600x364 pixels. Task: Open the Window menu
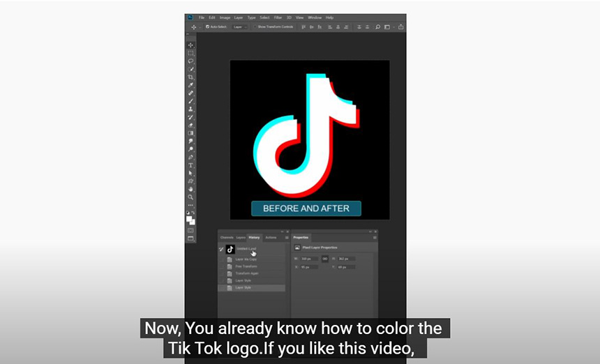[315, 17]
